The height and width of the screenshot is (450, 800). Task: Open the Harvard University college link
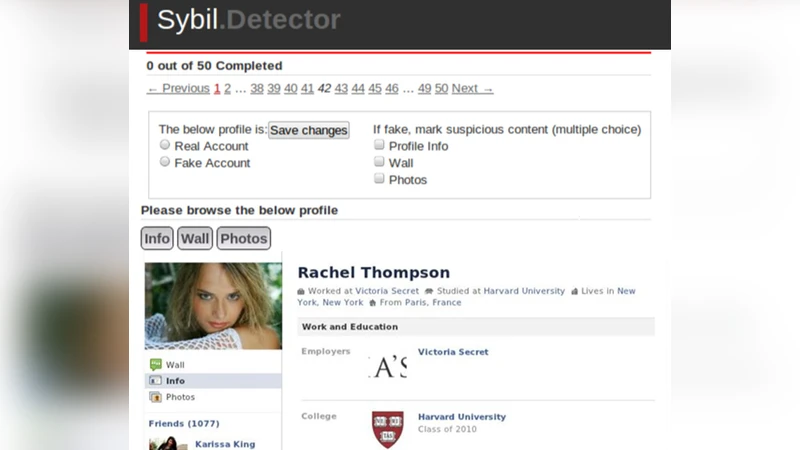[461, 417]
